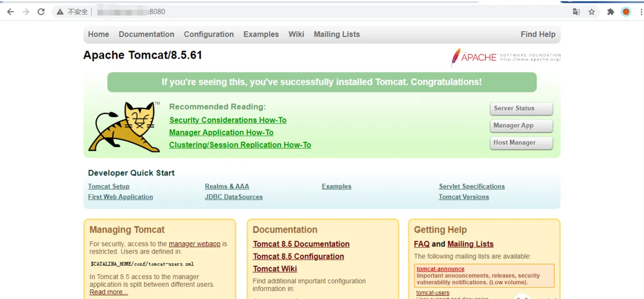
Task: Click the Host Manager button
Action: (x=521, y=143)
